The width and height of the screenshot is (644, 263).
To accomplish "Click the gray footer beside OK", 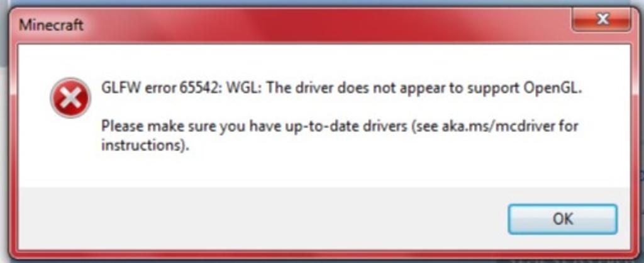I will pos(263,218).
